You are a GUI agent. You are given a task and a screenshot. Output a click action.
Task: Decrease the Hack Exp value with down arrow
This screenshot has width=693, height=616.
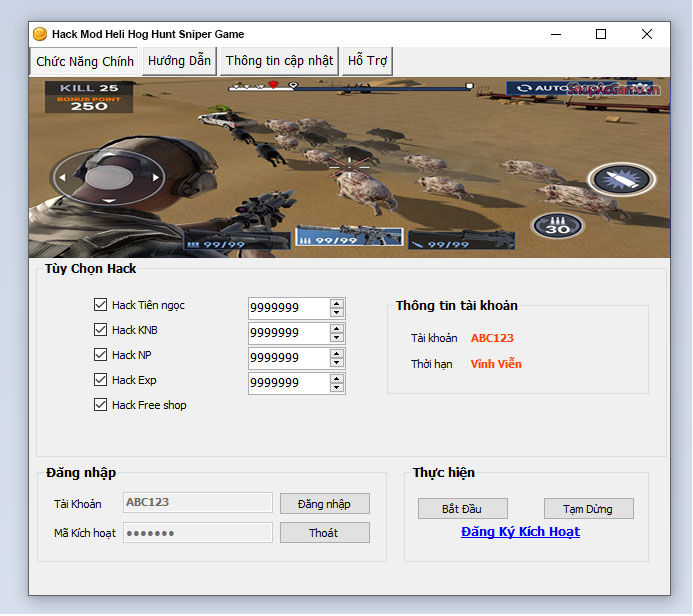[337, 388]
